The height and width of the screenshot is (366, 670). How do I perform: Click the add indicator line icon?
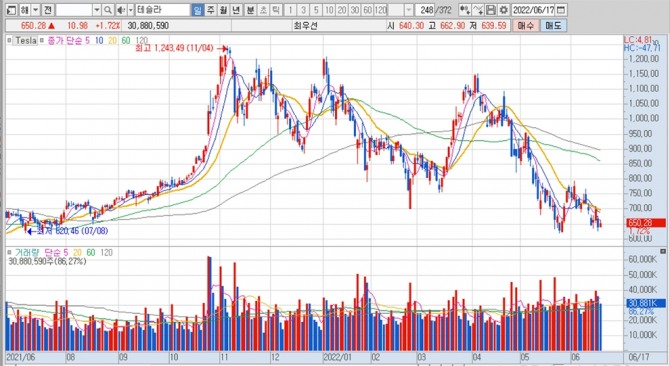(x=478, y=10)
